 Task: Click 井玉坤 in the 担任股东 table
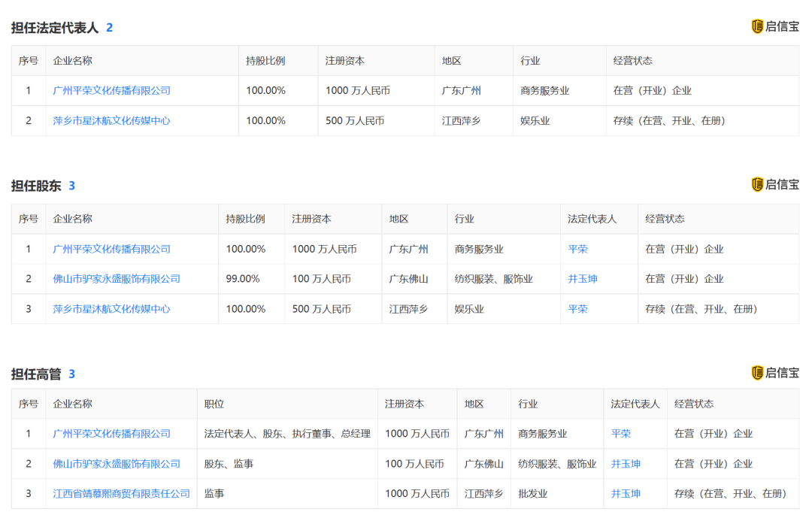coord(583,279)
